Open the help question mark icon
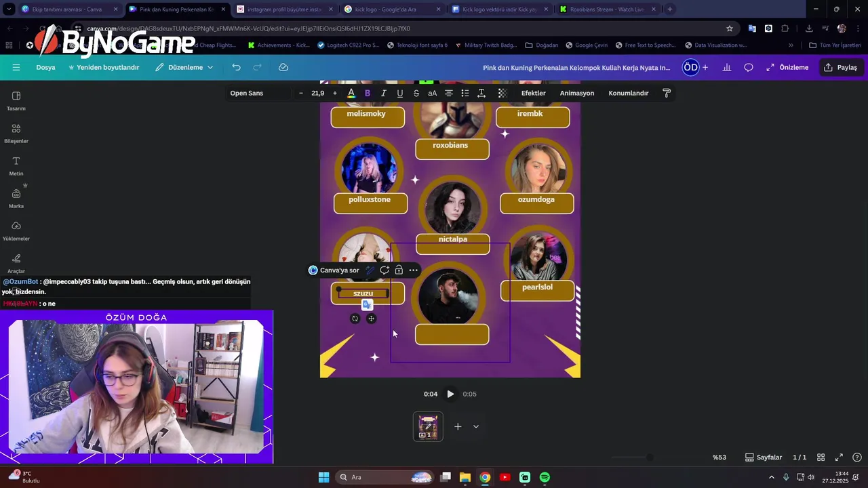Viewport: 868px width, 488px height. click(x=857, y=457)
